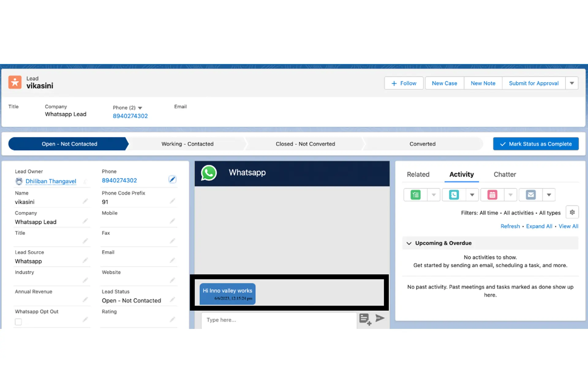Viewport: 588px width, 392px height.
Task: Expand the phone call activity type dropdown
Action: pyautogui.click(x=473, y=195)
